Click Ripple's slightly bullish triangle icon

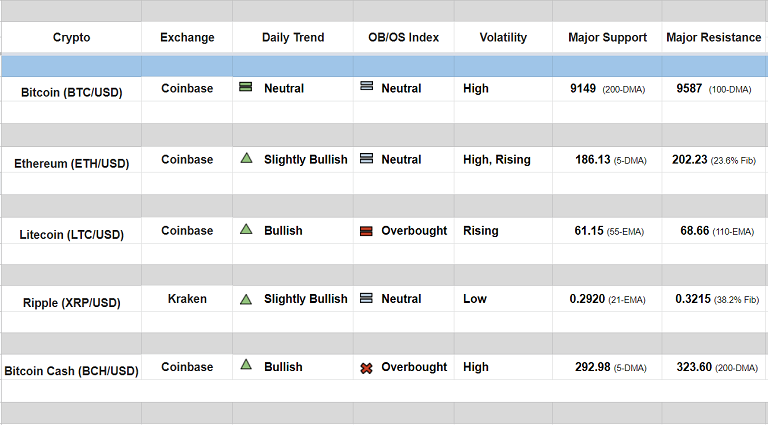[x=246, y=298]
